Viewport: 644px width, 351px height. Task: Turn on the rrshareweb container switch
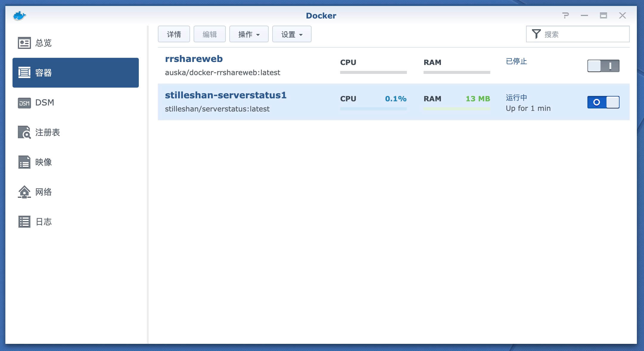pos(603,66)
